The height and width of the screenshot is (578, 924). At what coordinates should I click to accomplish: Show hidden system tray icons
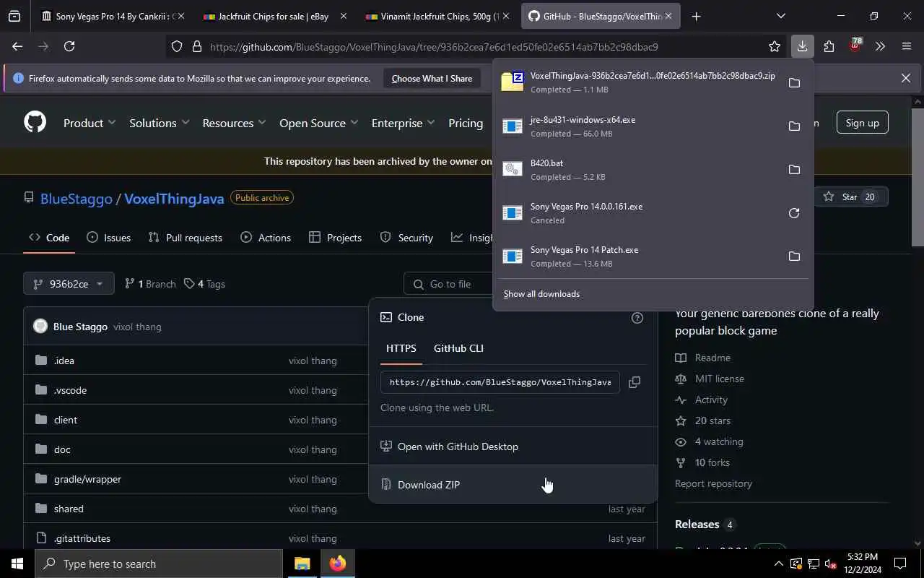coord(778,564)
